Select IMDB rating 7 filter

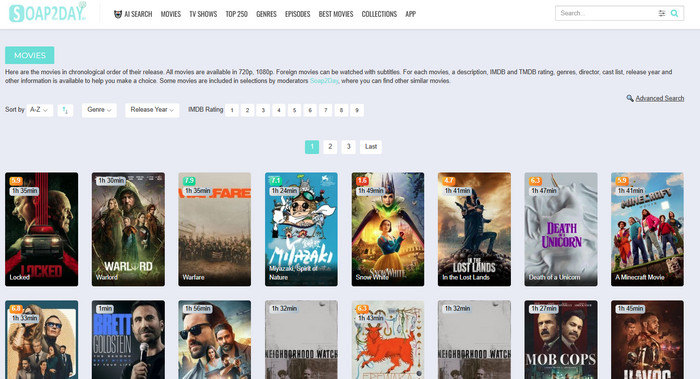325,110
